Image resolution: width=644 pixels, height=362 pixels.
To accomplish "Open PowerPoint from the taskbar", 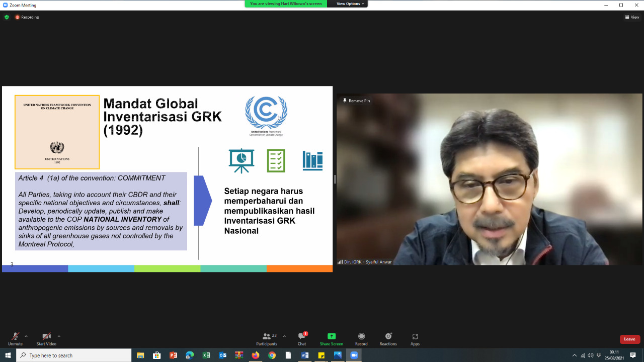I will point(174,355).
